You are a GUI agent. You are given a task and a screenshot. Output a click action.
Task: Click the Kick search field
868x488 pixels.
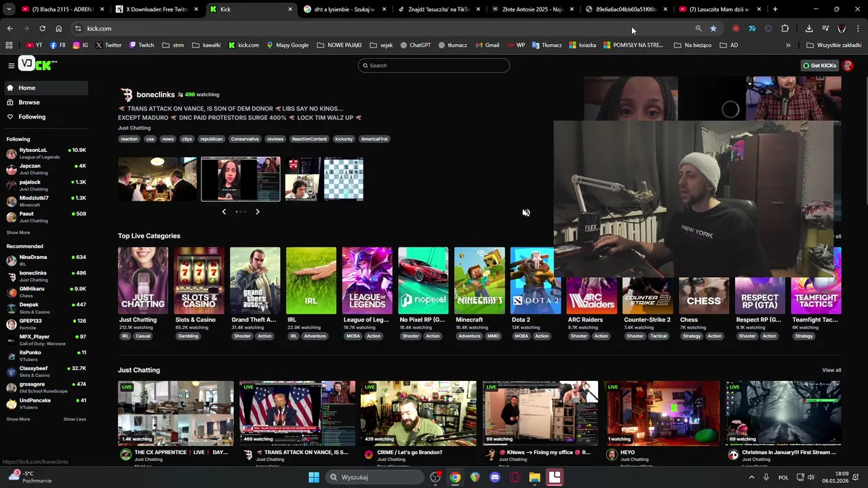click(434, 66)
